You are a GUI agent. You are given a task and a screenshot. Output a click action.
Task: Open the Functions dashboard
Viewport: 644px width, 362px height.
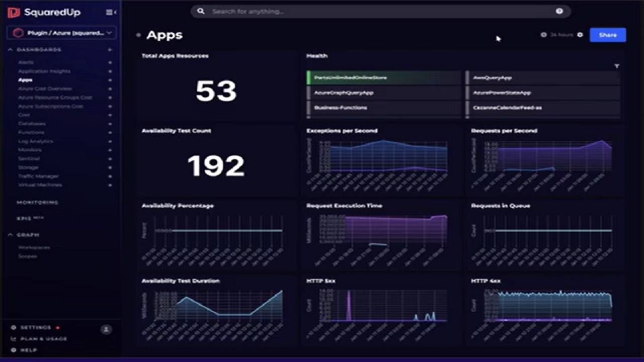tap(31, 132)
